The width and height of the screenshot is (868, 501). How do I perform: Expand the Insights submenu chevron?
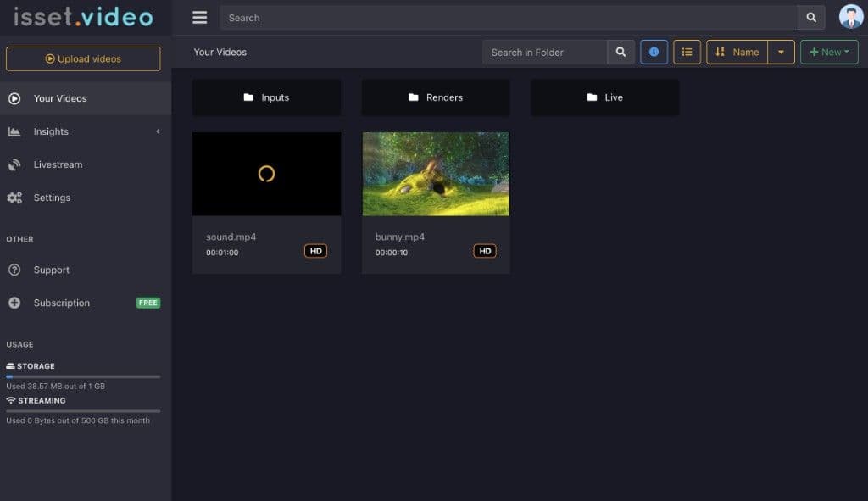(158, 131)
